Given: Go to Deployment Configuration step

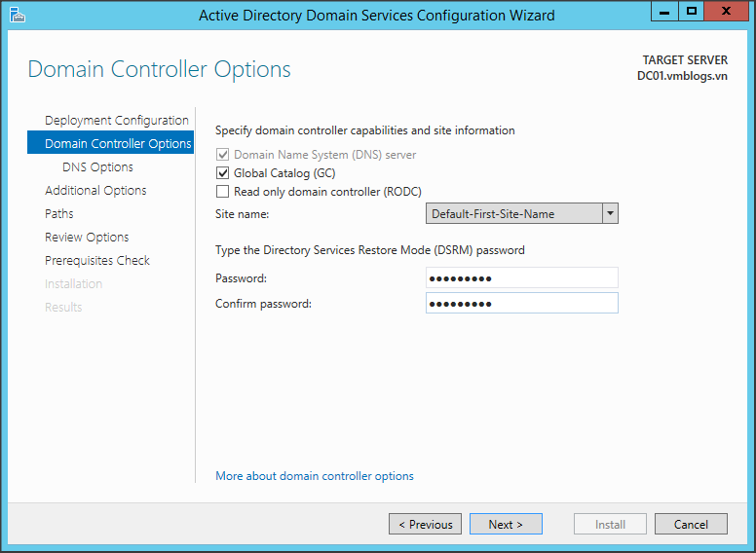Looking at the screenshot, I should coord(116,121).
